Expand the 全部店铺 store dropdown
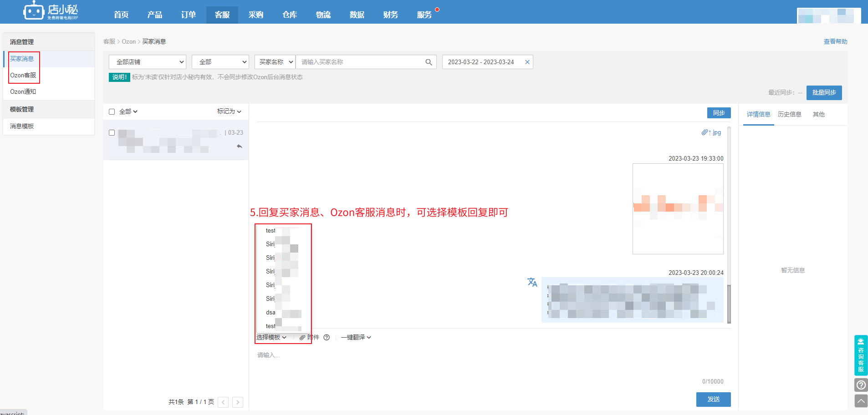868x415 pixels. coord(148,62)
